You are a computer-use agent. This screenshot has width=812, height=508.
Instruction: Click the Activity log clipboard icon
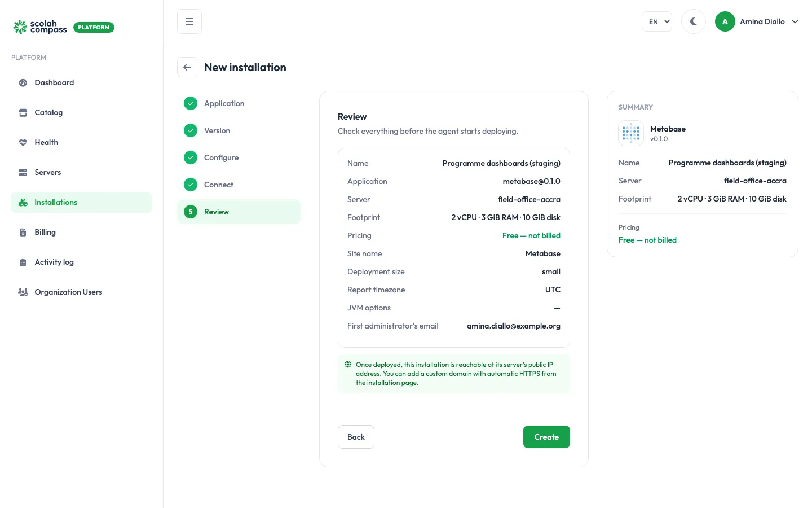coord(23,262)
